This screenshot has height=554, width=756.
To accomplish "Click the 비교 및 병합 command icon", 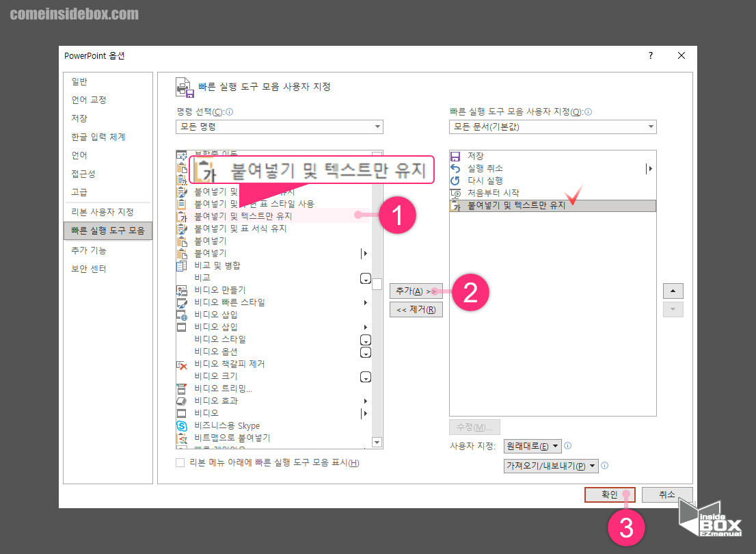I will (181, 265).
